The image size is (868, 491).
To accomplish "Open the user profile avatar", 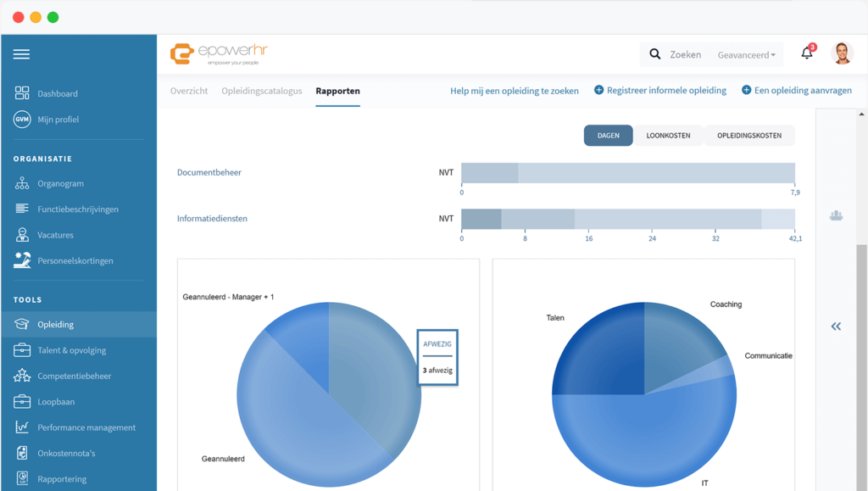I will coord(843,53).
